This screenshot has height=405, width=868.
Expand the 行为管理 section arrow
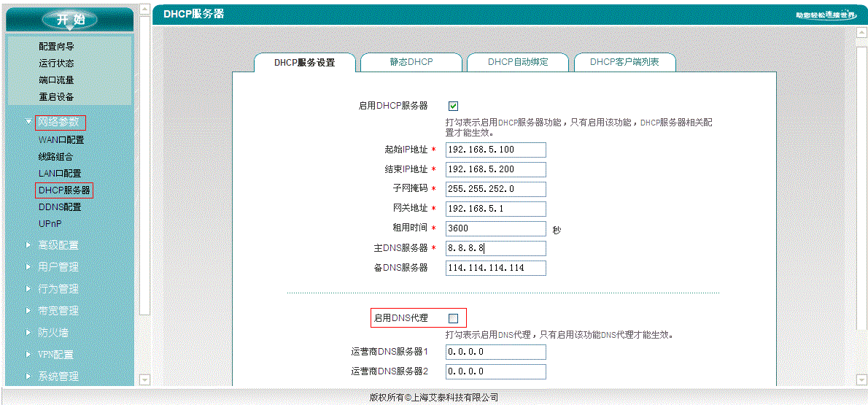coord(28,288)
